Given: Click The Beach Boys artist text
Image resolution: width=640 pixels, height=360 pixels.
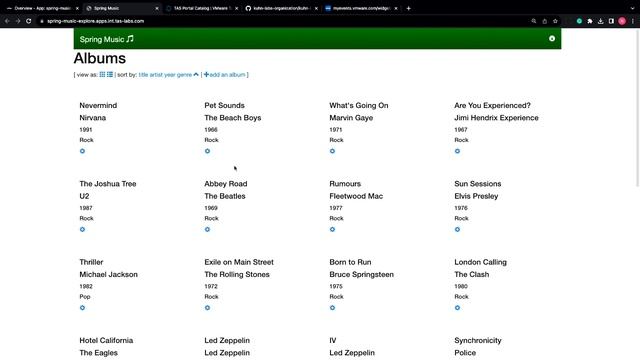Looking at the screenshot, I should click(x=233, y=118).
